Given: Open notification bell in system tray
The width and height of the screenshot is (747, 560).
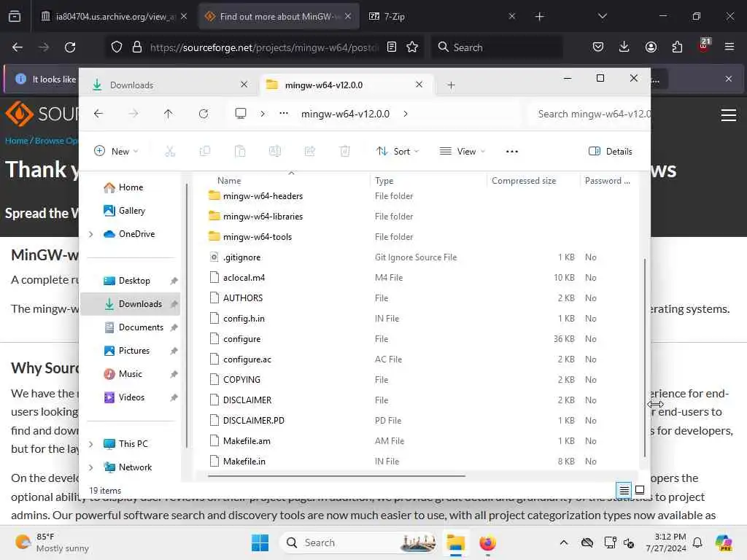Looking at the screenshot, I should [697, 542].
